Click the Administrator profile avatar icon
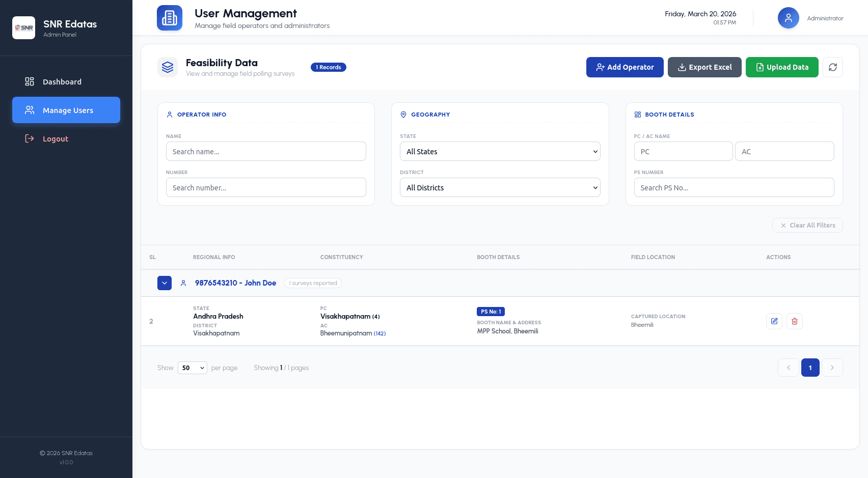This screenshot has width=868, height=478. point(788,17)
